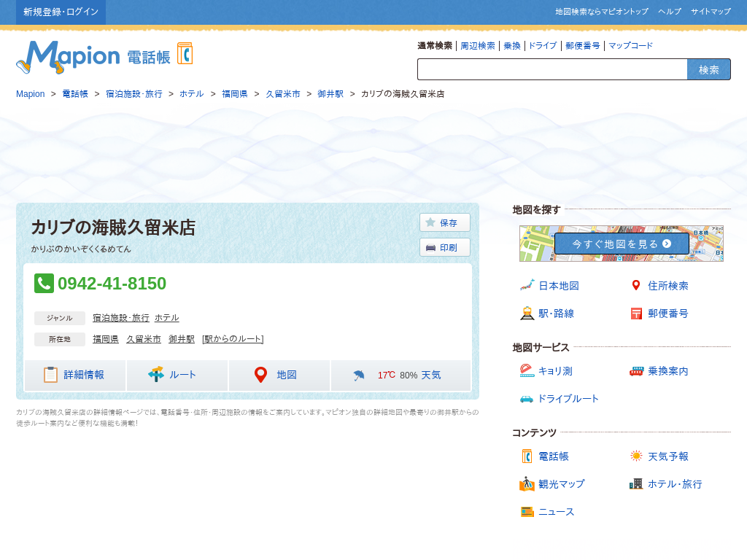Click the car icon beside ドライブルート

527,399
